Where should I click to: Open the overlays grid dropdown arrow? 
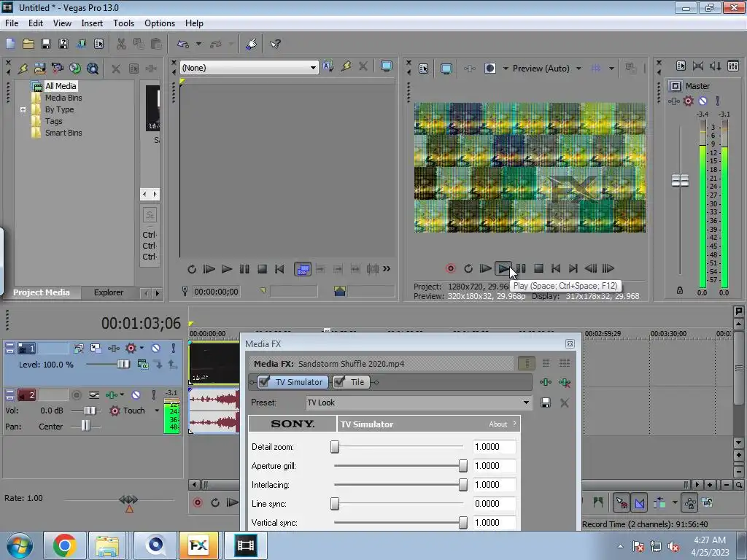(611, 69)
